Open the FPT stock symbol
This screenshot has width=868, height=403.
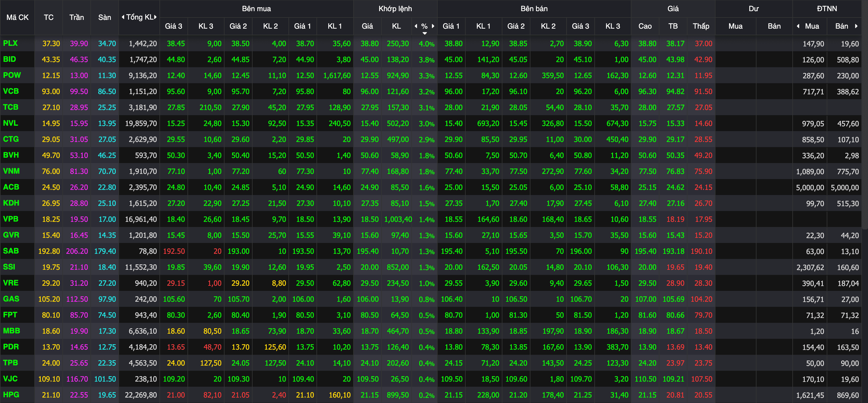tap(10, 315)
